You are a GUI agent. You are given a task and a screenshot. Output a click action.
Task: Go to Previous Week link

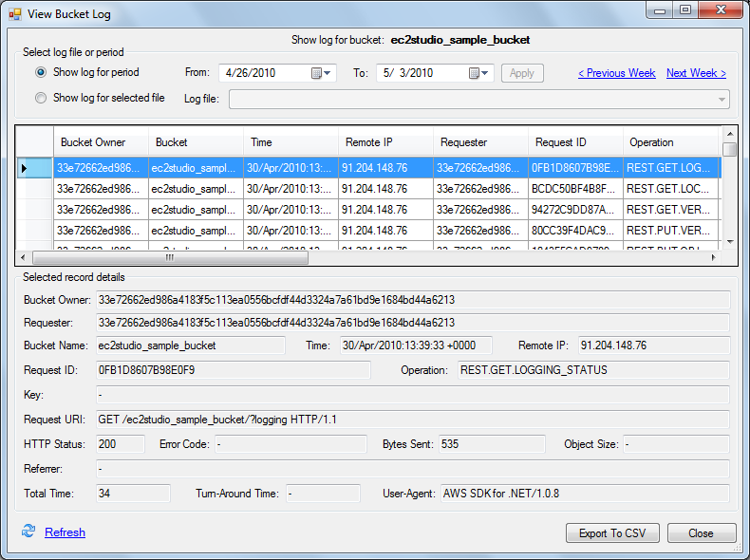(616, 73)
